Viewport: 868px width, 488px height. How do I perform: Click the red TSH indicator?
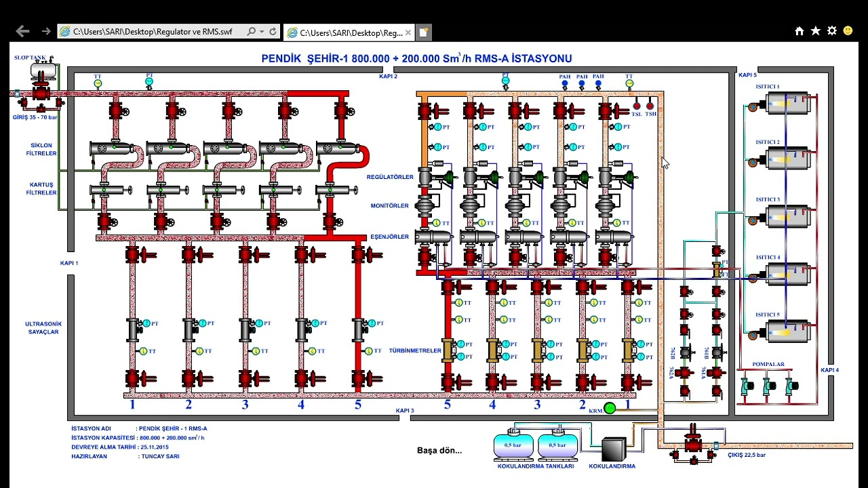click(x=650, y=106)
